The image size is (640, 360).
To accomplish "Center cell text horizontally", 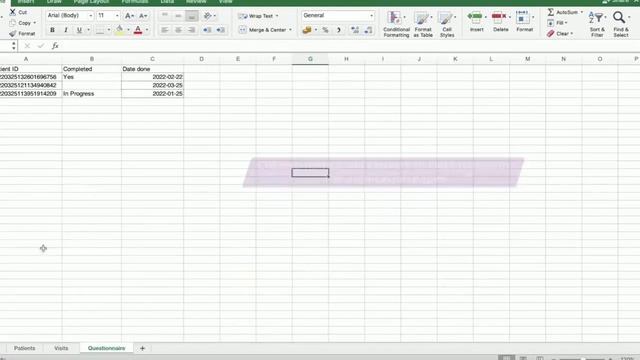I will click(x=178, y=30).
